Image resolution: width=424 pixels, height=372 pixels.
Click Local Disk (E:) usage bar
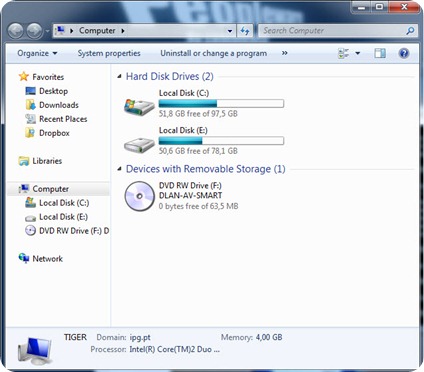pos(221,141)
